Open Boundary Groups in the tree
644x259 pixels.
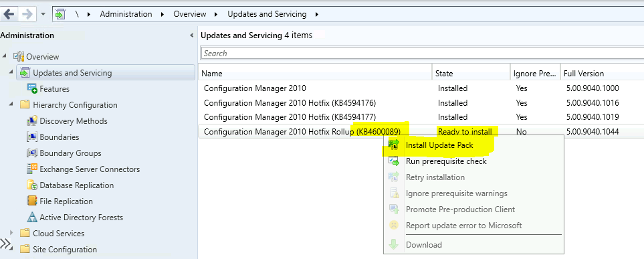pos(70,153)
